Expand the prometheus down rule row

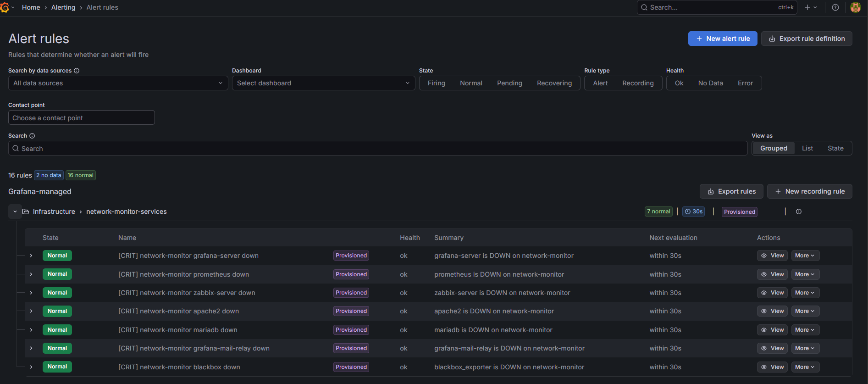coord(31,274)
